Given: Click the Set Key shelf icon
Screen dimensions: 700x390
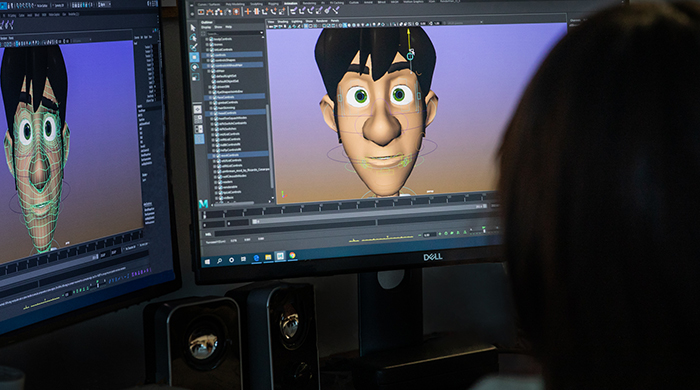Looking at the screenshot, I should pyautogui.click(x=248, y=12).
